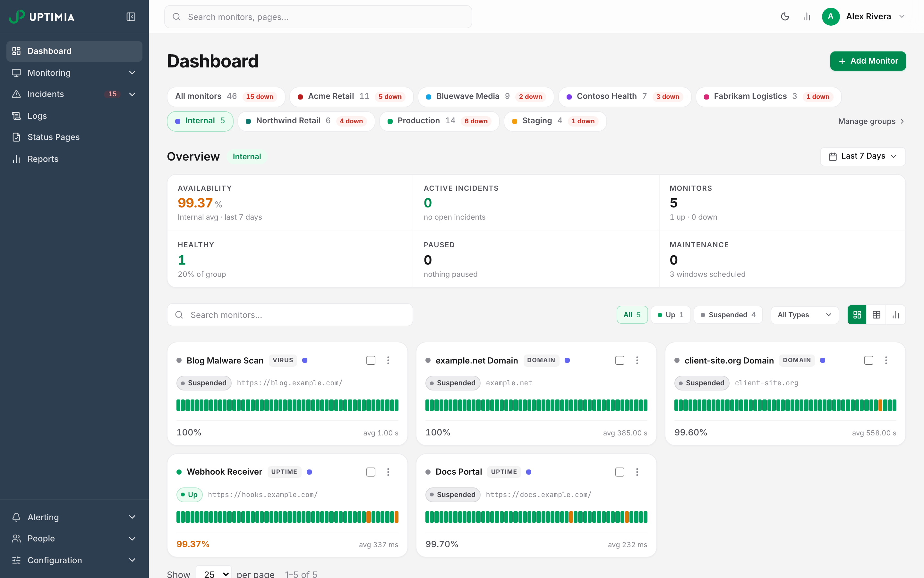Image resolution: width=924 pixels, height=578 pixels.
Task: Open the All Types filter dropdown
Action: click(x=805, y=315)
